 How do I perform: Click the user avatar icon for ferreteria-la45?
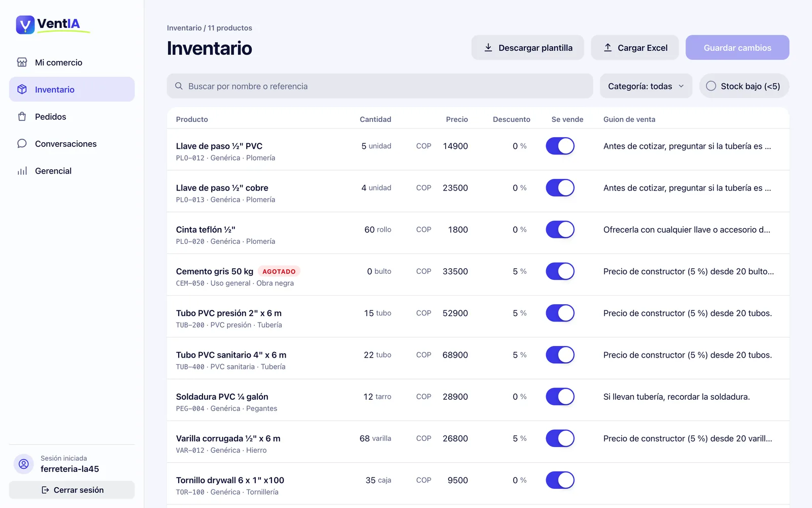point(23,464)
